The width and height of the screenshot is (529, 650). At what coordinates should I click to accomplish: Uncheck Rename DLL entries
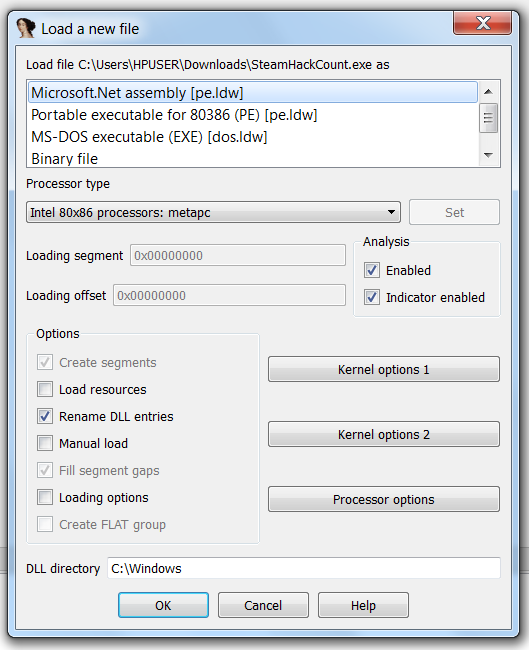[x=45, y=416]
